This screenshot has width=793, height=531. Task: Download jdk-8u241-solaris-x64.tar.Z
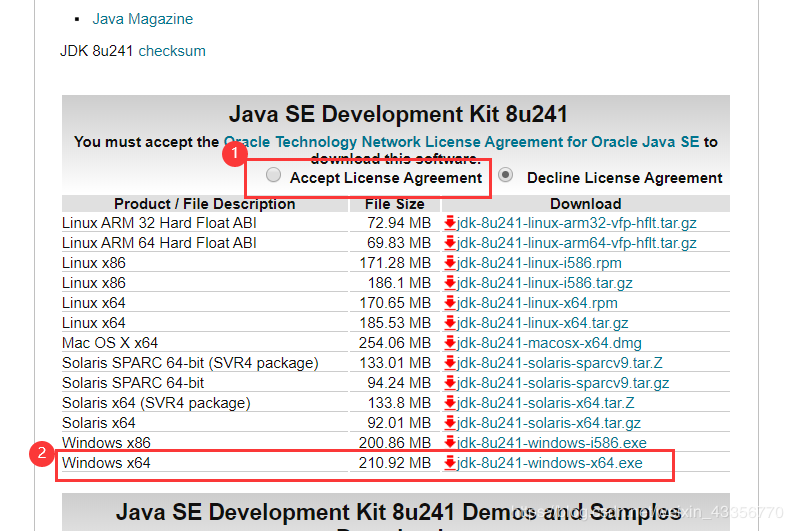coord(546,403)
